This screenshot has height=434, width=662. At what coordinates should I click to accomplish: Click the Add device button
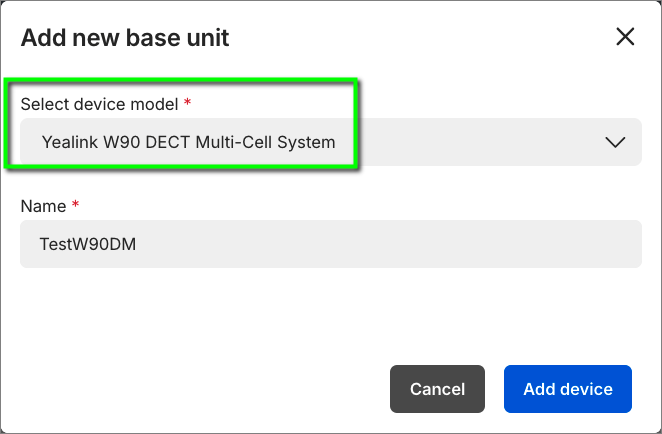pyautogui.click(x=568, y=389)
